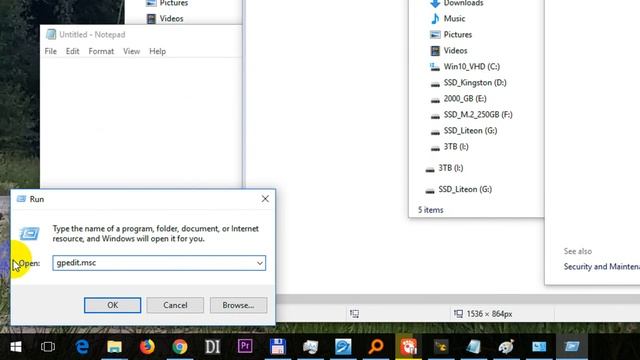Open Notepad Help menu
Image resolution: width=640 pixels, height=360 pixels.
157,51
